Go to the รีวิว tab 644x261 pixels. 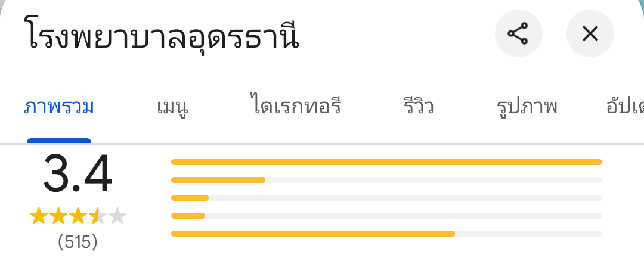(x=418, y=108)
